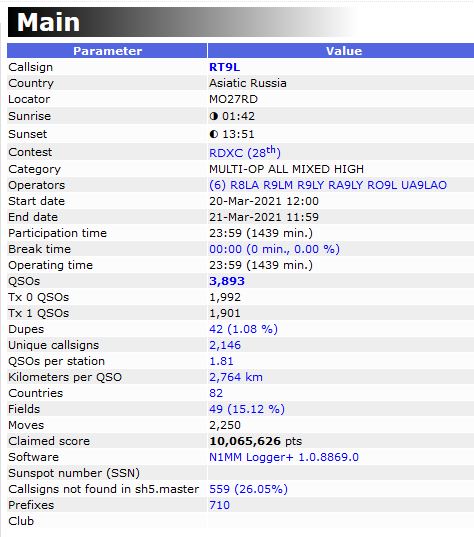Screen dimensions: 474x537
Task: Click the Category parameter label
Action: (34, 169)
